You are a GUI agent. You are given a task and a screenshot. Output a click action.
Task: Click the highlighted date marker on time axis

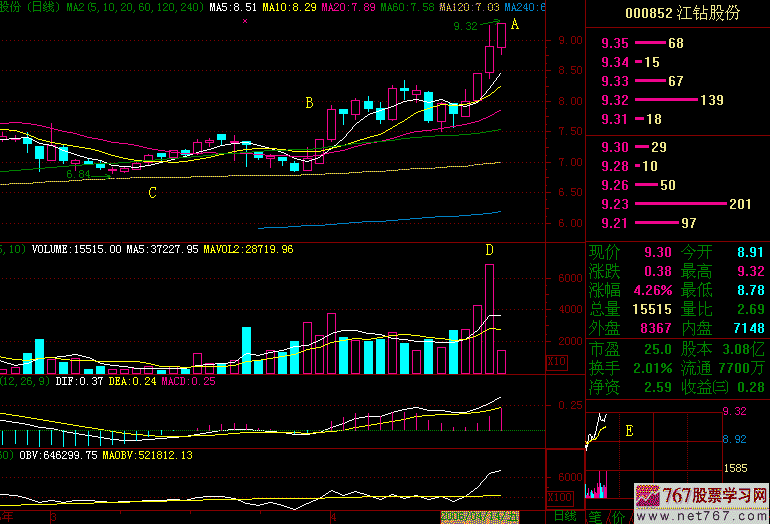point(480,516)
